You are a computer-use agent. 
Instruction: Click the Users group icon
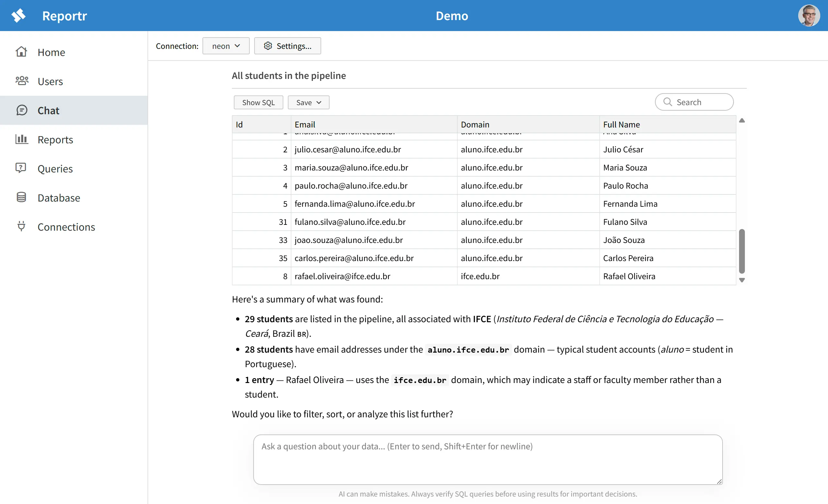[22, 81]
